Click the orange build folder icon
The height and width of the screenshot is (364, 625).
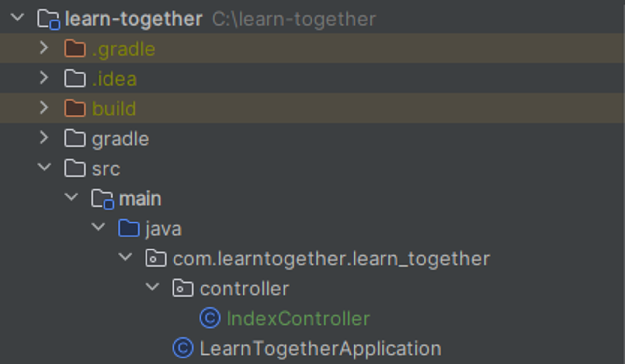[75, 108]
